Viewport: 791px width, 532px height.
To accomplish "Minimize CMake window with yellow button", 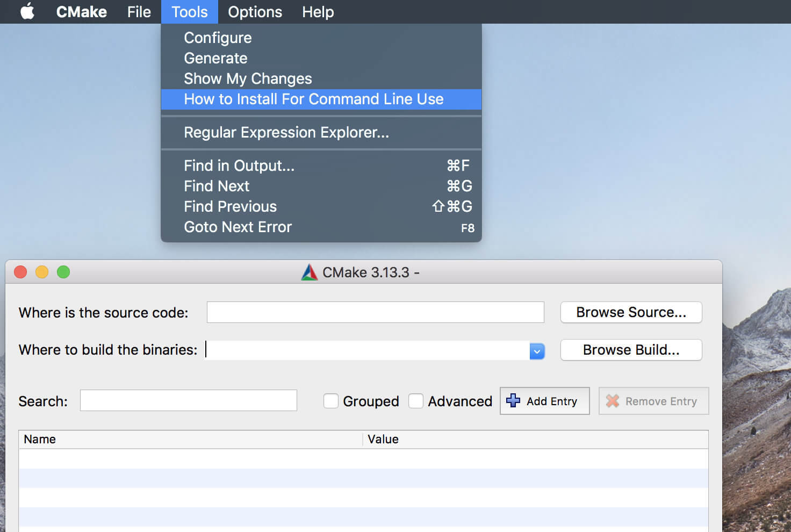I will [x=42, y=272].
